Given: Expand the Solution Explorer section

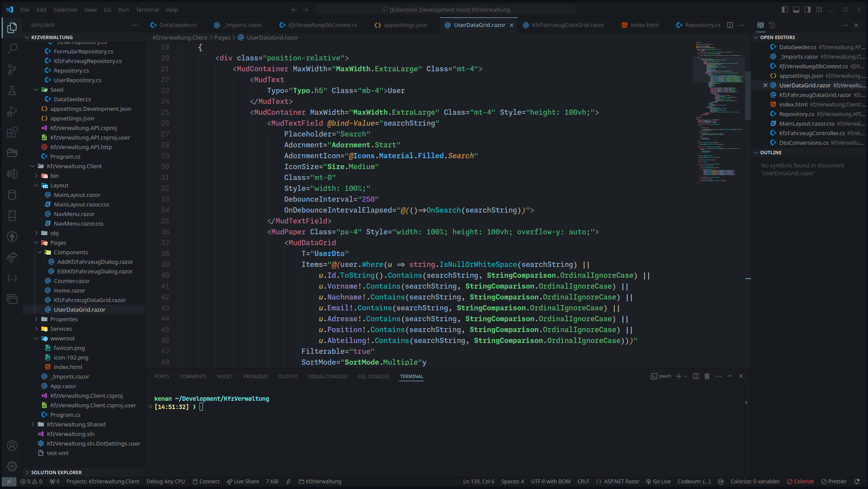Looking at the screenshot, I should click(x=56, y=472).
